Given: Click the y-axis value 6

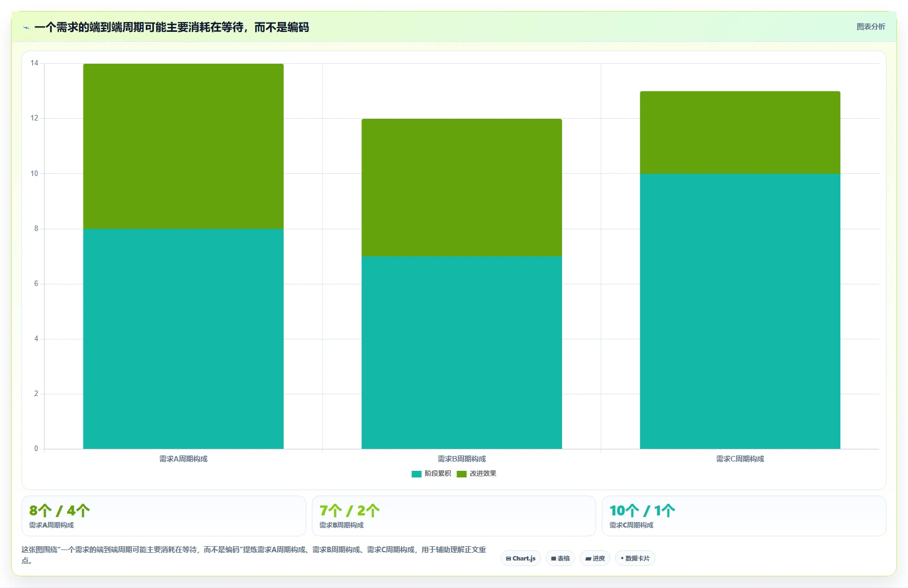Looking at the screenshot, I should point(36,284).
